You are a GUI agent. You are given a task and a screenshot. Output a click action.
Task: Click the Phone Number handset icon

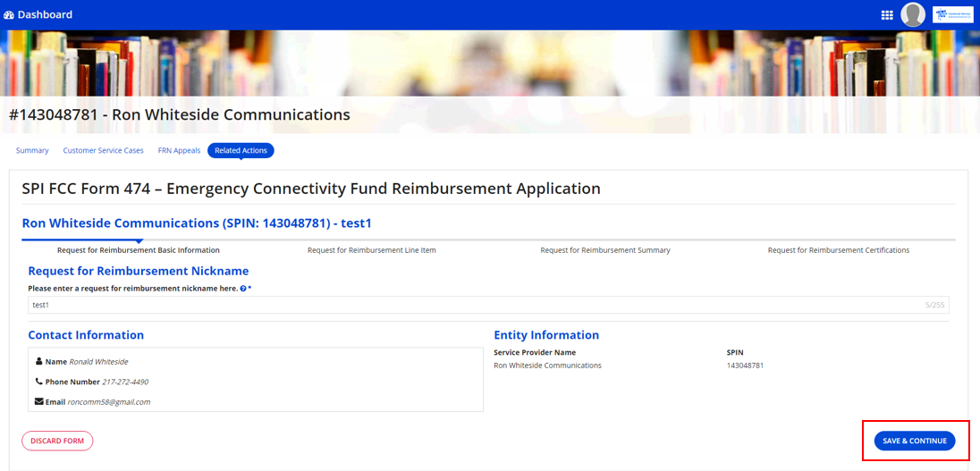coord(39,382)
